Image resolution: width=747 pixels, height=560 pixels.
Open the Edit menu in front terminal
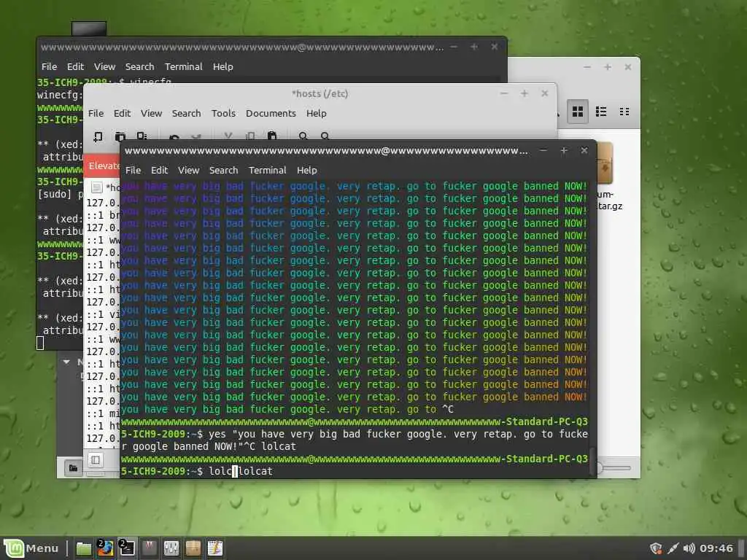tap(159, 170)
